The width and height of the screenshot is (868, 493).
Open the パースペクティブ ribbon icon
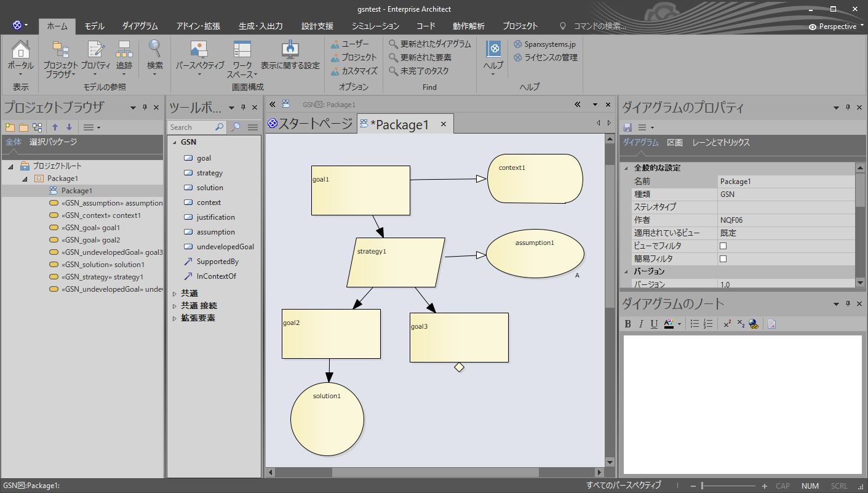(x=199, y=57)
